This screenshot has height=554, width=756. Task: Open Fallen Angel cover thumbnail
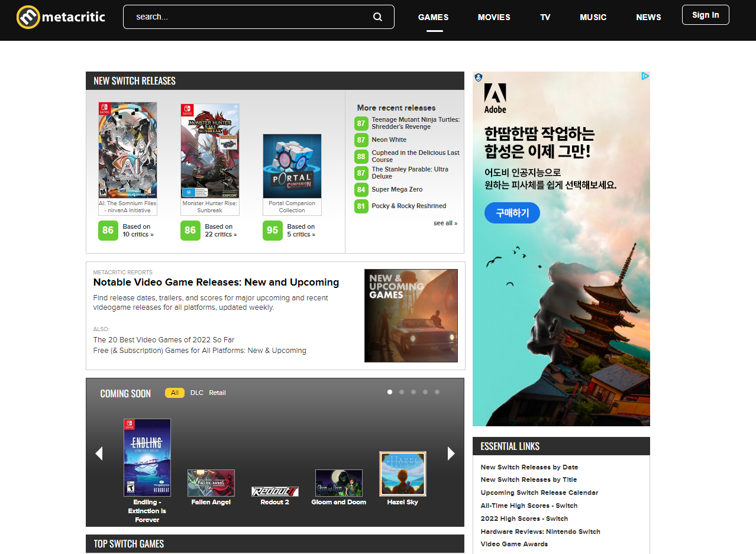pos(211,483)
